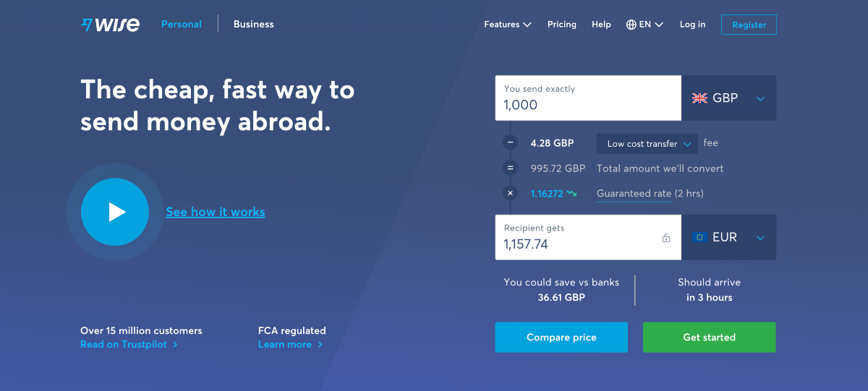Play the how-it-works video
868x391 pixels.
coord(115,212)
